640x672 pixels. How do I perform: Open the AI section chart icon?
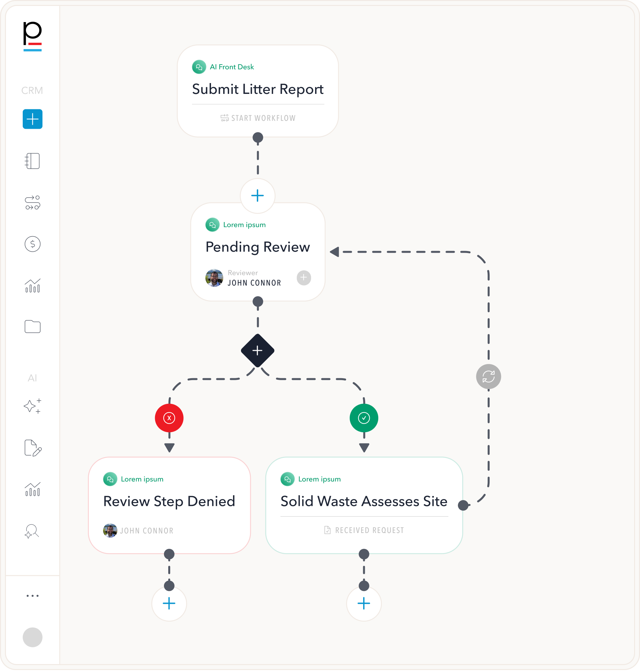(x=32, y=490)
